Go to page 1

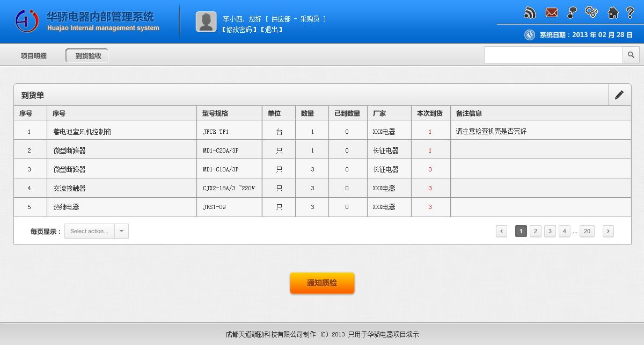pos(521,231)
